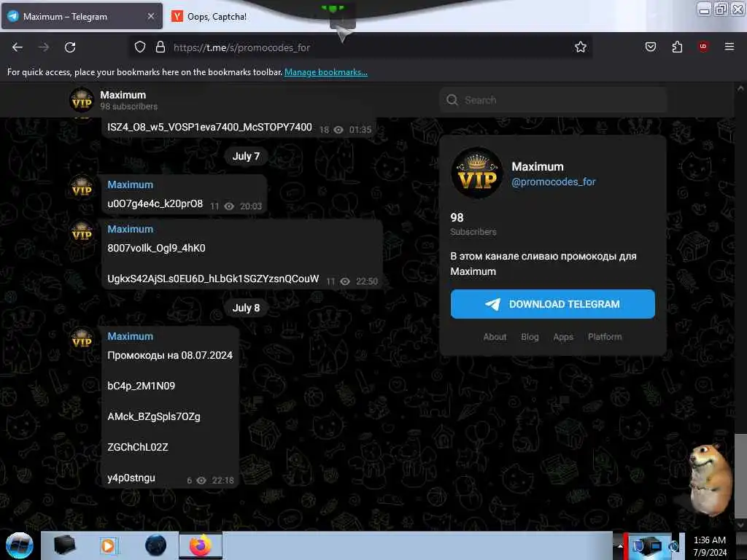The image size is (747, 560).
Task: Go back with the browser back arrow
Action: coord(18,47)
